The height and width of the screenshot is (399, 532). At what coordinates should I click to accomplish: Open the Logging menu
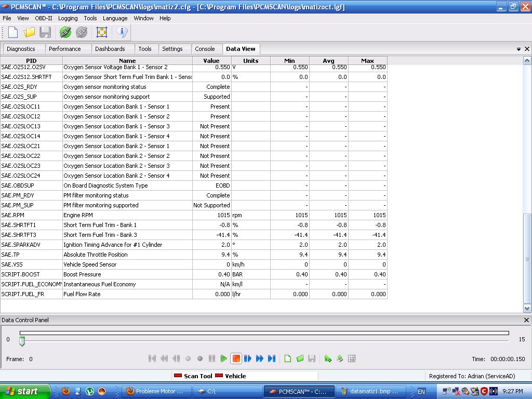tap(68, 18)
